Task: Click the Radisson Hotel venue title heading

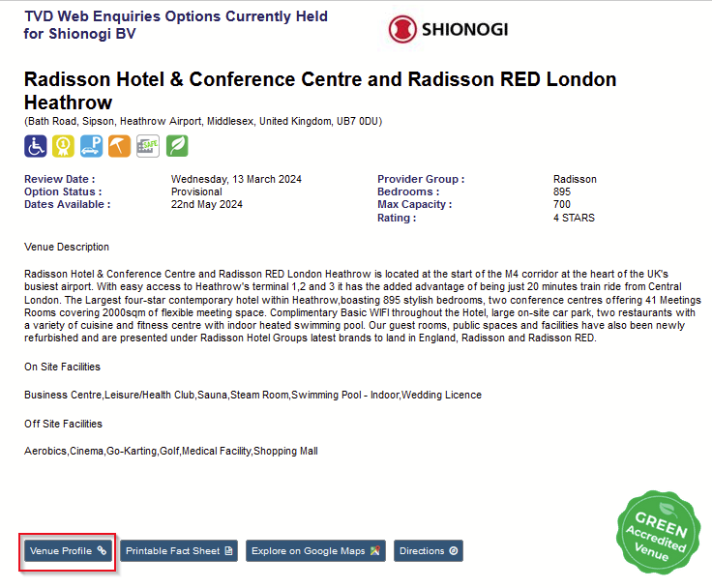Action: (x=320, y=91)
